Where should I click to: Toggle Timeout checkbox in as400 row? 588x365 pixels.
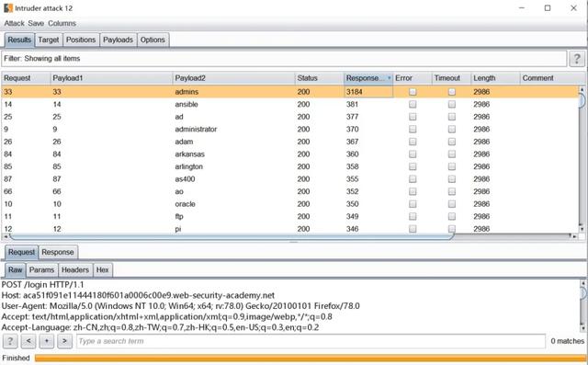pyautogui.click(x=452, y=179)
